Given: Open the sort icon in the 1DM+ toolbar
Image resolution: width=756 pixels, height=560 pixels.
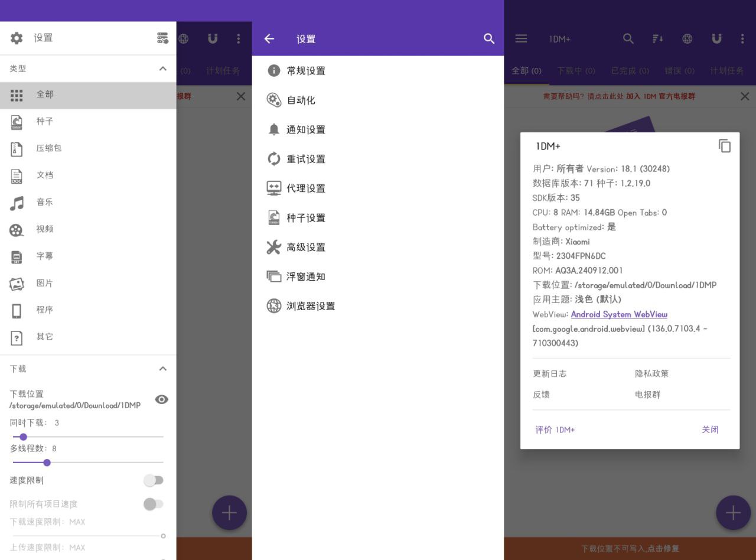Looking at the screenshot, I should (657, 39).
